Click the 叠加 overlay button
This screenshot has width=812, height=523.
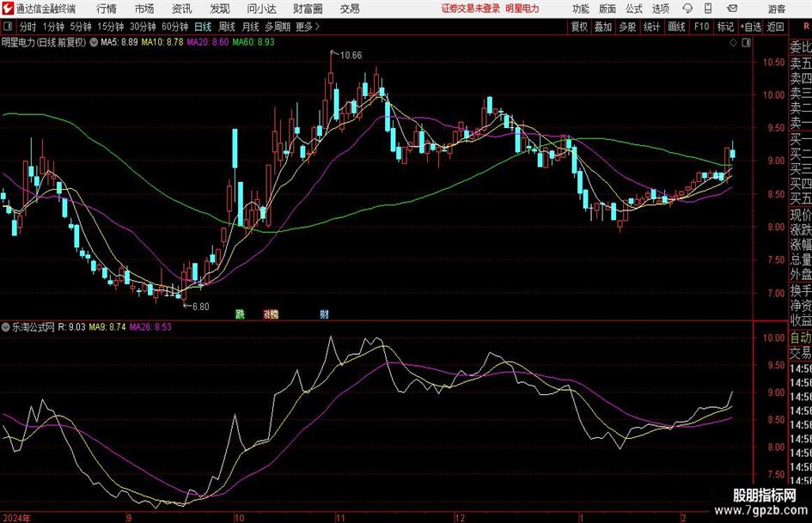click(x=603, y=27)
